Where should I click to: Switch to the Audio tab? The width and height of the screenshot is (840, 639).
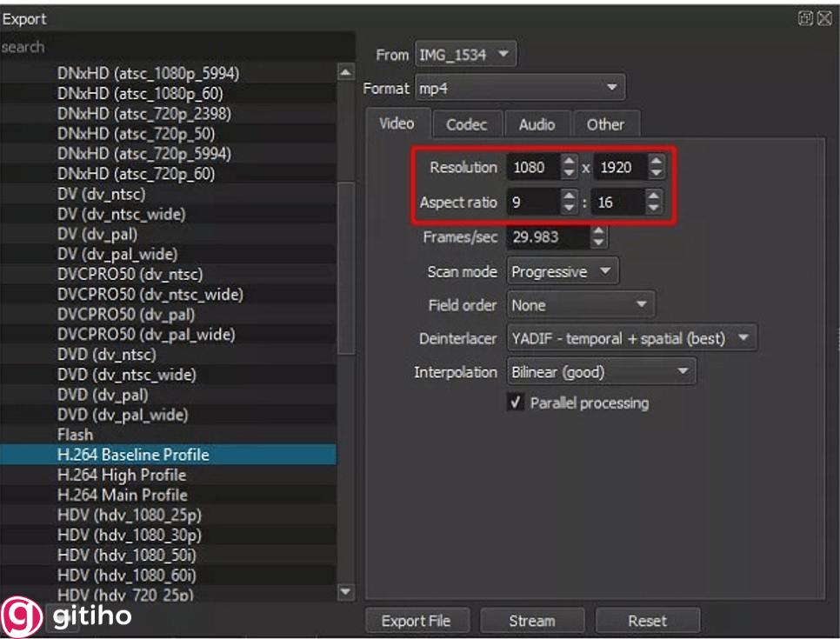[537, 124]
